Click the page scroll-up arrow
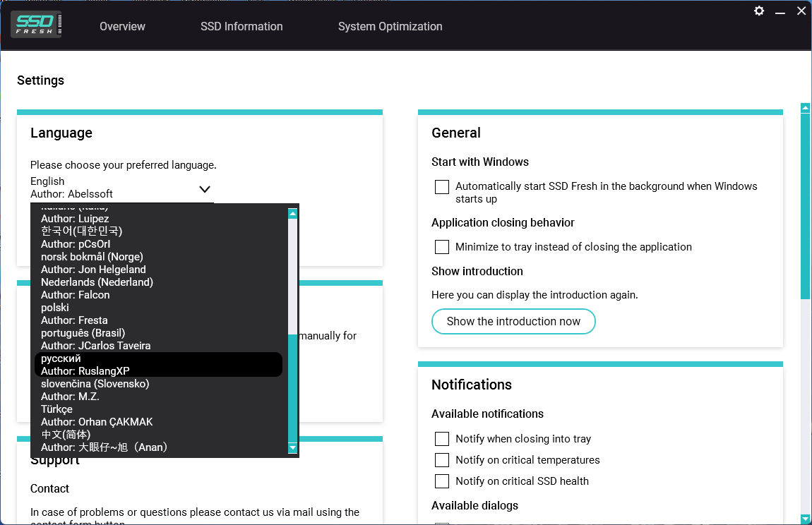 point(805,108)
